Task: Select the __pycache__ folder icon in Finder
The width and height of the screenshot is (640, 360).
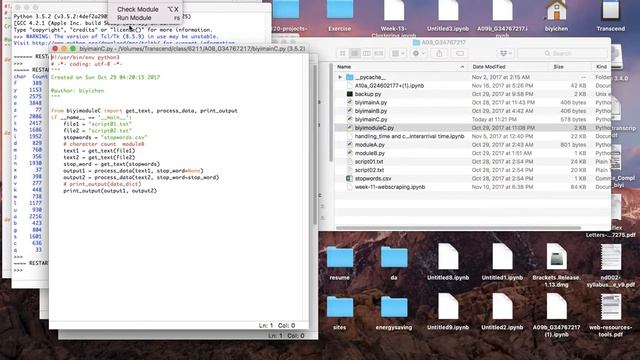Action: coord(349,77)
